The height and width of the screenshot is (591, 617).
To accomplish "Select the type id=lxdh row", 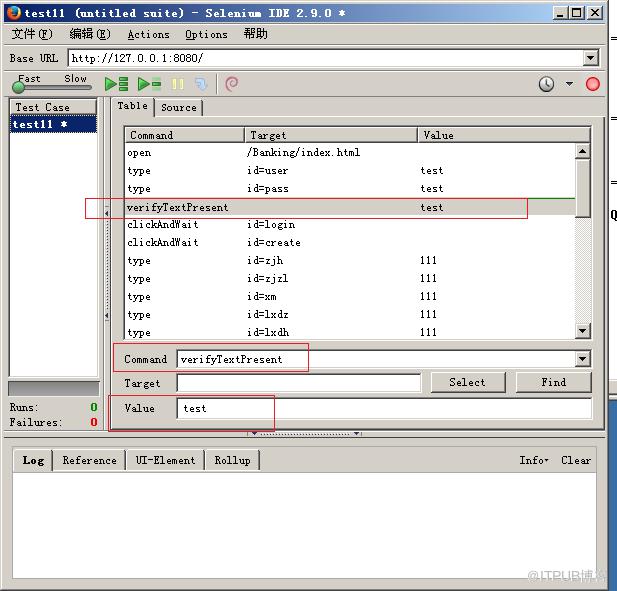I will [350, 332].
